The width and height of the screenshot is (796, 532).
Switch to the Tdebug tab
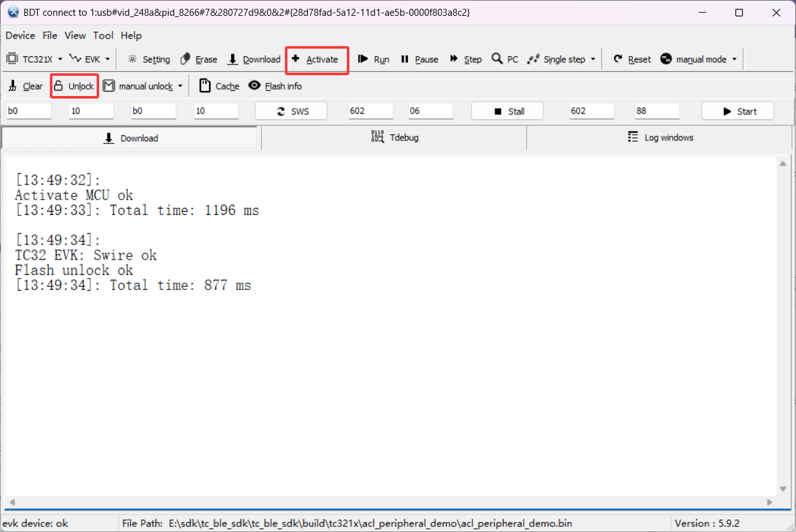tap(394, 137)
